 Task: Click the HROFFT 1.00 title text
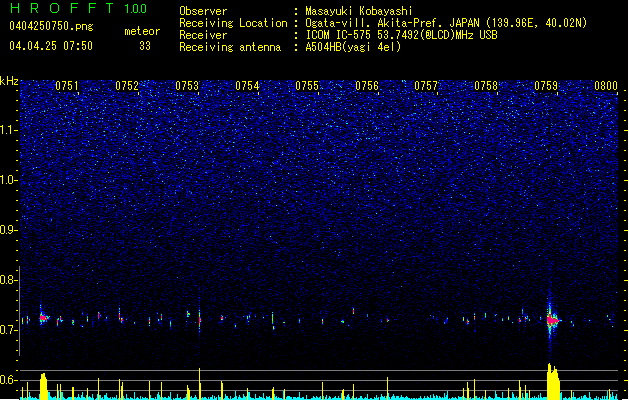[x=79, y=8]
